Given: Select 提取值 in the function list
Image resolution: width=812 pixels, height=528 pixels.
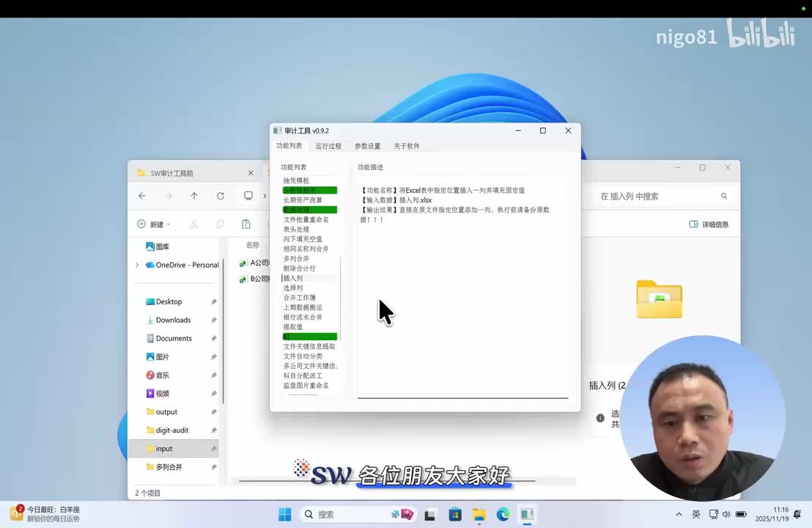Looking at the screenshot, I should [x=293, y=327].
